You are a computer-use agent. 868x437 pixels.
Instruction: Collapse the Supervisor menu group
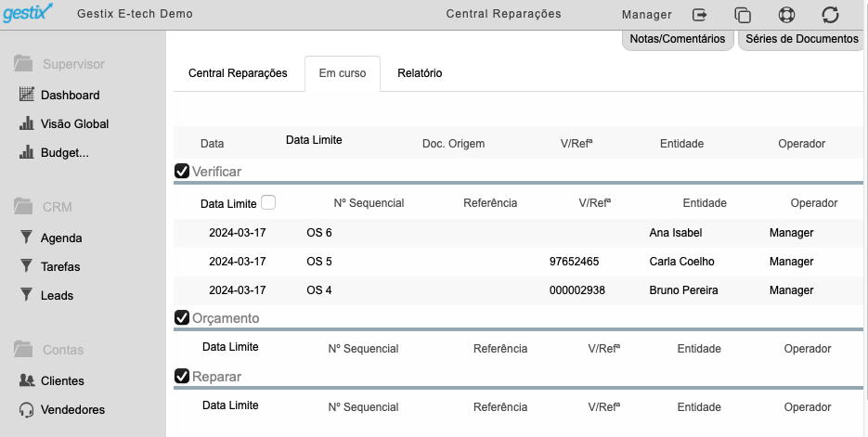73,64
